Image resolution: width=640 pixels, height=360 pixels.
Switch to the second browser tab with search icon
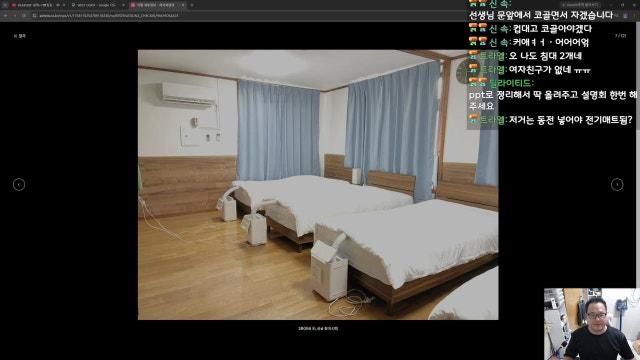point(96,5)
